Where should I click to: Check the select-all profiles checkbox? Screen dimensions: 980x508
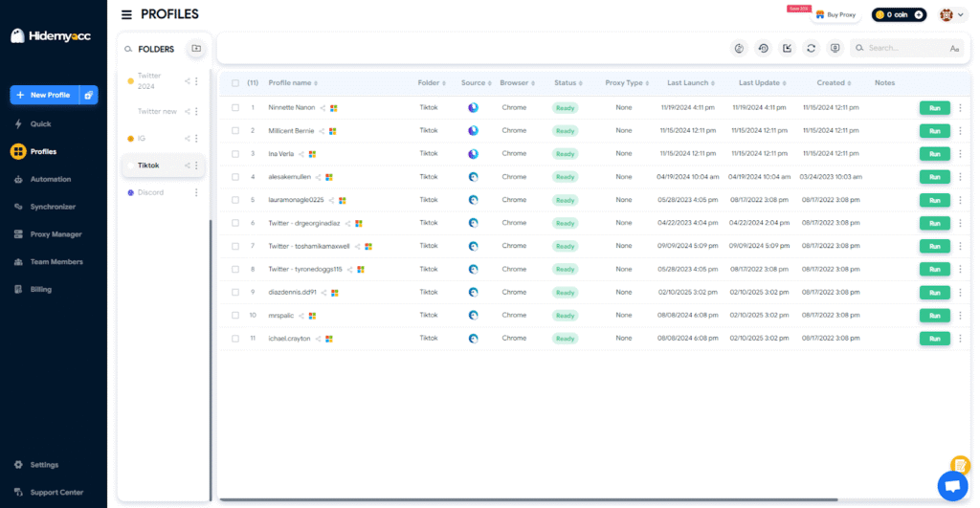pyautogui.click(x=235, y=83)
